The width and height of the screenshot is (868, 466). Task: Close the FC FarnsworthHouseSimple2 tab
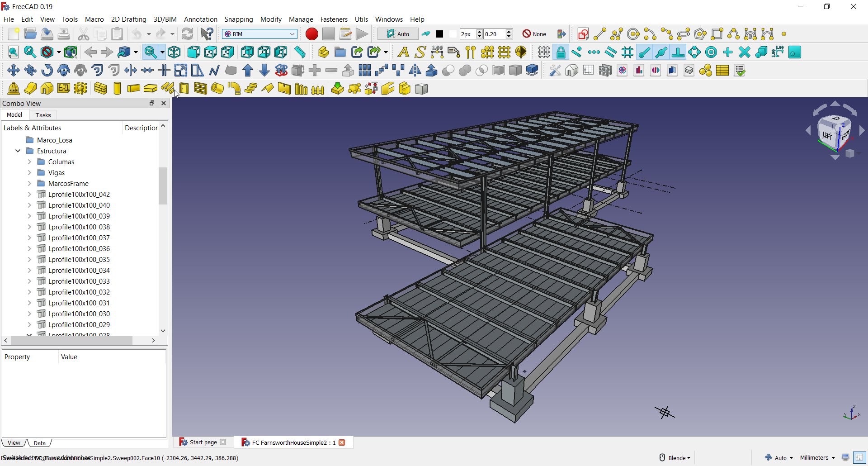click(342, 442)
